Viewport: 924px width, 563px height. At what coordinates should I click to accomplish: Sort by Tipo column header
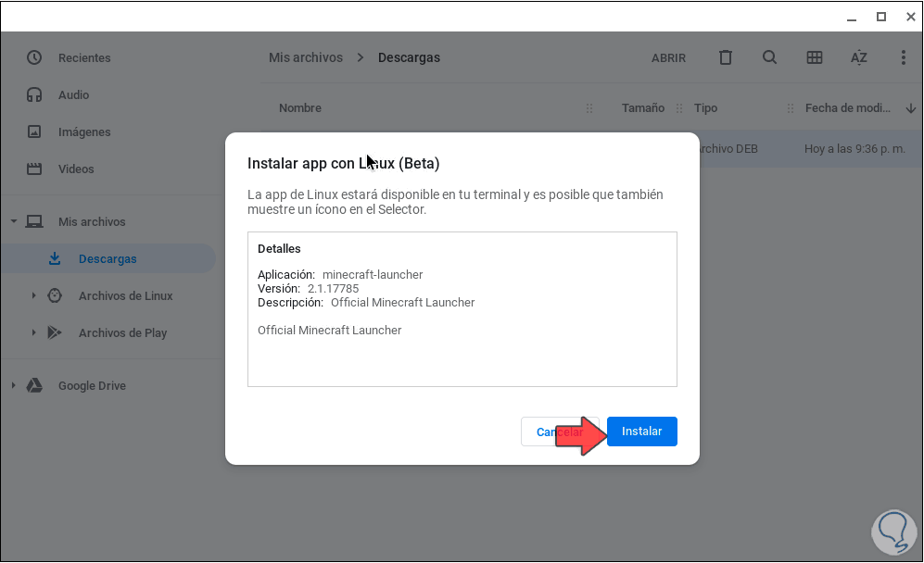pos(705,107)
